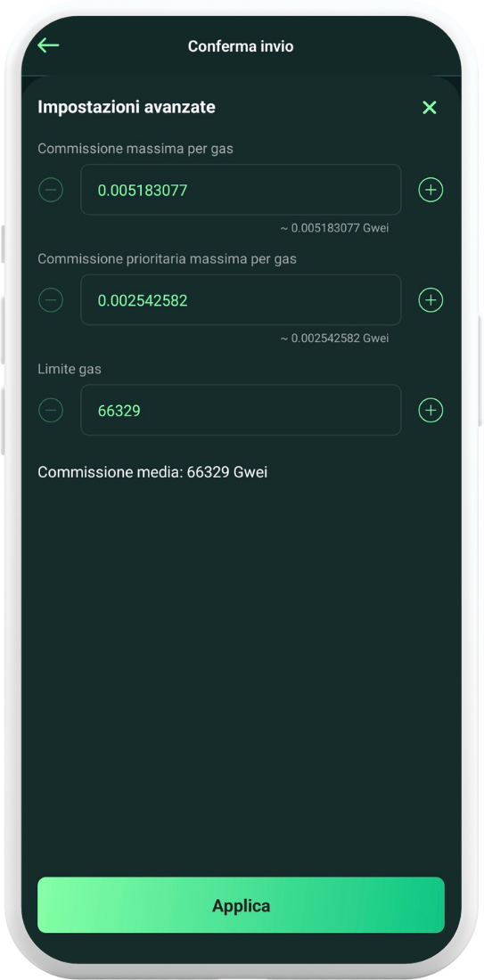
Task: Raise the Limite gas with the plus icon
Action: coord(431,410)
